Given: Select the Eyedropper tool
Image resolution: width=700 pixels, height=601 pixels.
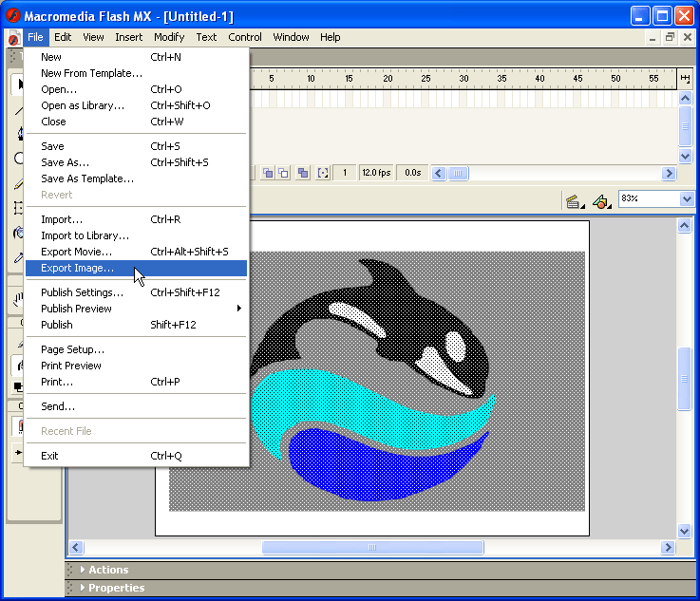Looking at the screenshot, I should pos(18,257).
